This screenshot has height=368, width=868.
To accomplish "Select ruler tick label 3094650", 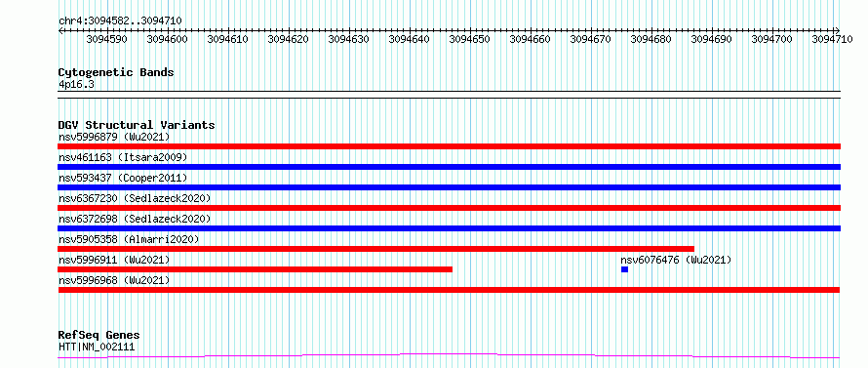I will tap(469, 39).
